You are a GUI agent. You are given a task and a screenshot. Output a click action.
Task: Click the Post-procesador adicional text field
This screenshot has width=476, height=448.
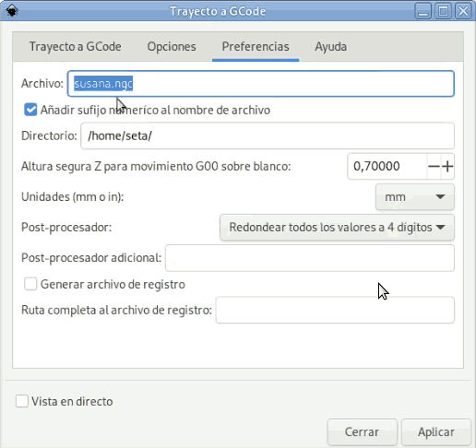[x=310, y=258]
